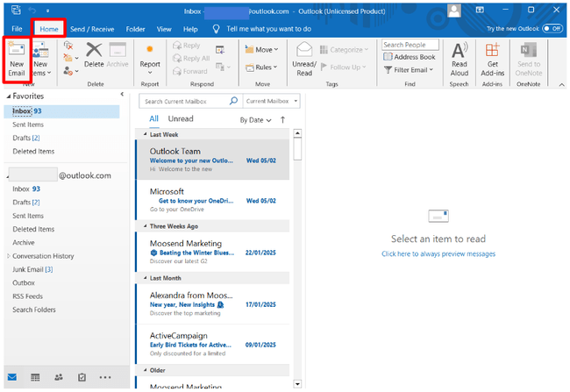This screenshot has height=392, width=570.
Task: Switch to Calendar view icon
Action: (35, 377)
